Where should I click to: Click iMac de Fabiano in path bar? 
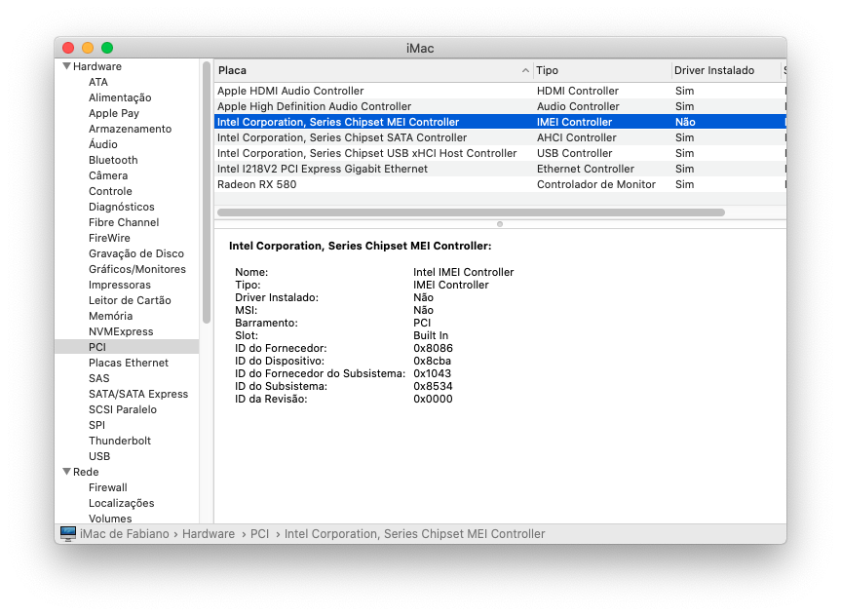click(125, 534)
